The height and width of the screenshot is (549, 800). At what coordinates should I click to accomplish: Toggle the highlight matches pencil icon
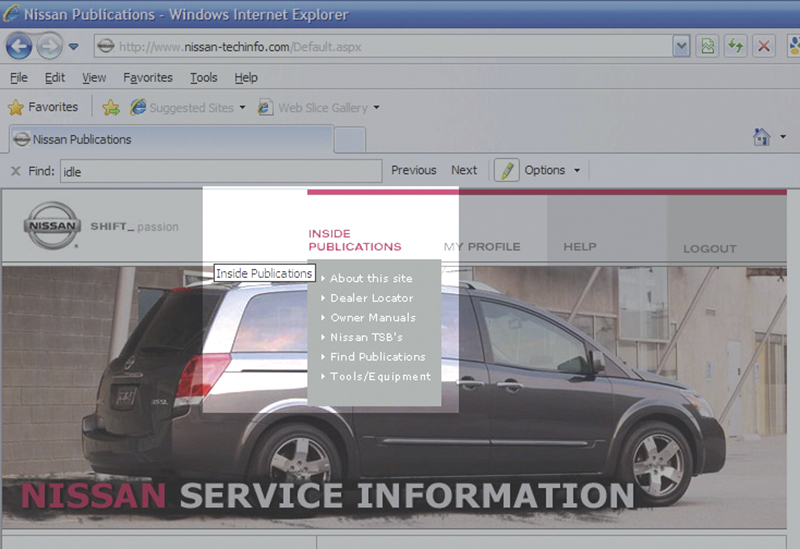pos(506,170)
